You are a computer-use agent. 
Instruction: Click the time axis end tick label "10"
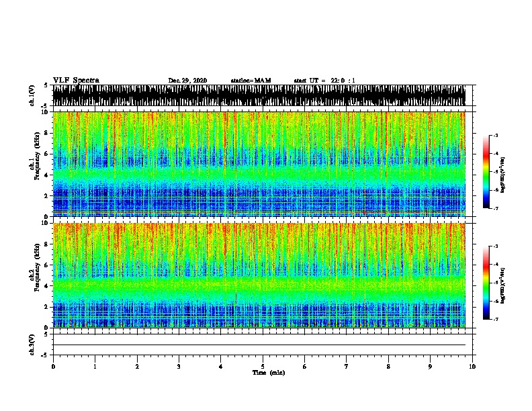coord(472,367)
